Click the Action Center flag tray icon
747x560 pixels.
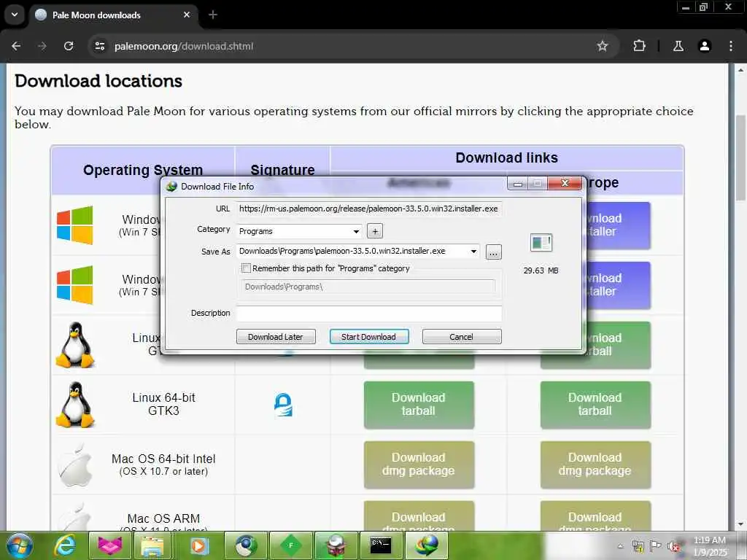coord(656,546)
